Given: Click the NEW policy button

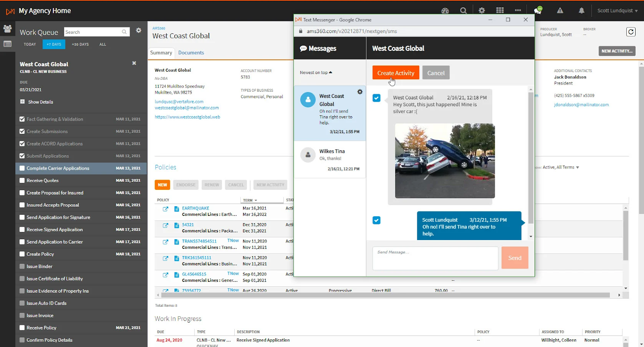Looking at the screenshot, I should coord(162,185).
